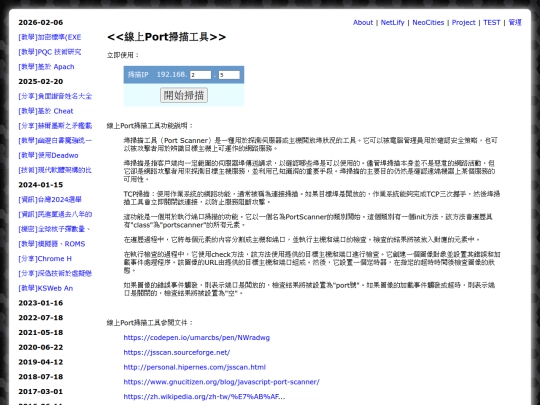Toggle the 2025-02-20 date group
Image resolution: width=540 pixels, height=405 pixels.
pyautogui.click(x=41, y=82)
